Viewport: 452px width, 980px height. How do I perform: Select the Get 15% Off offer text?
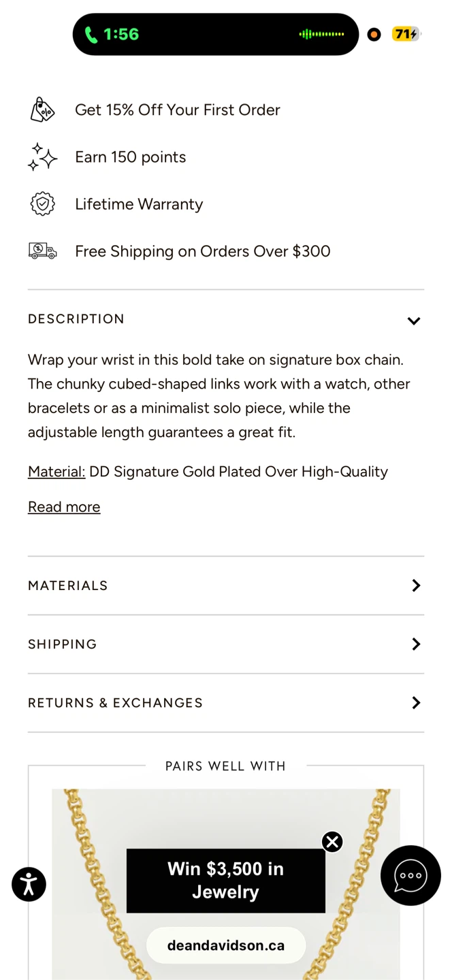[x=178, y=110]
